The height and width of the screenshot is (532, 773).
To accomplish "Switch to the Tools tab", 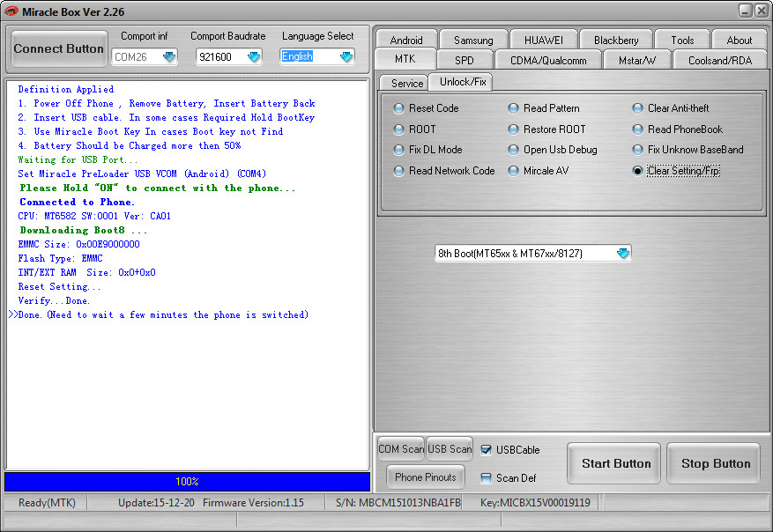I will tap(682, 40).
